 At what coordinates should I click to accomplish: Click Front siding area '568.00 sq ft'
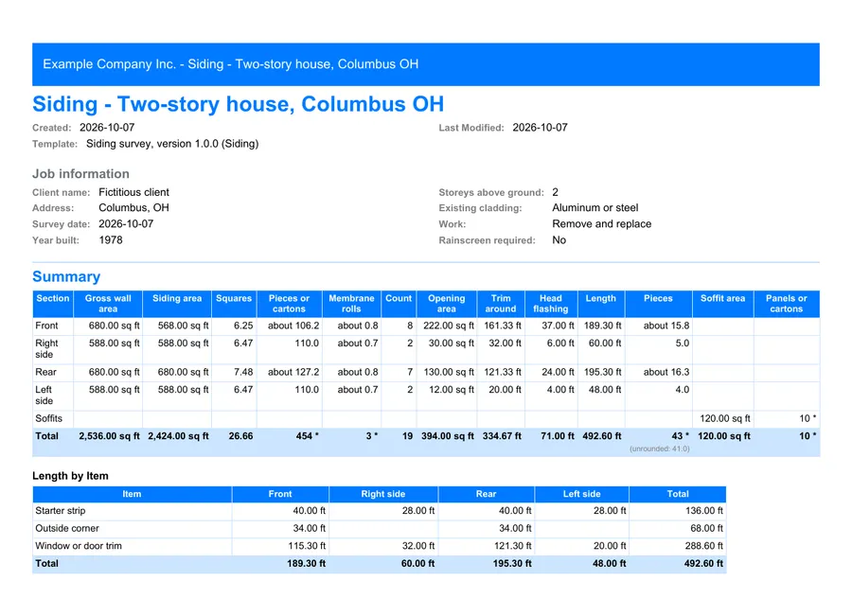183,326
